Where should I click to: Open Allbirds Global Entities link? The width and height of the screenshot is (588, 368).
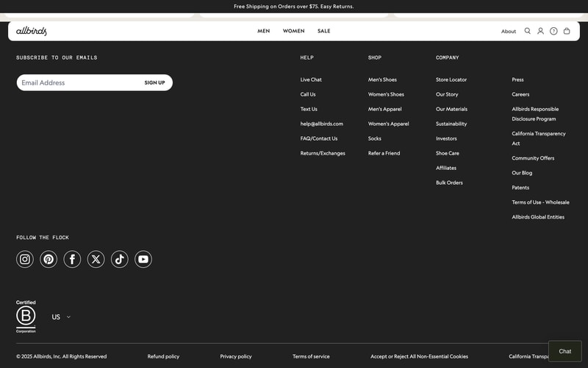(538, 217)
